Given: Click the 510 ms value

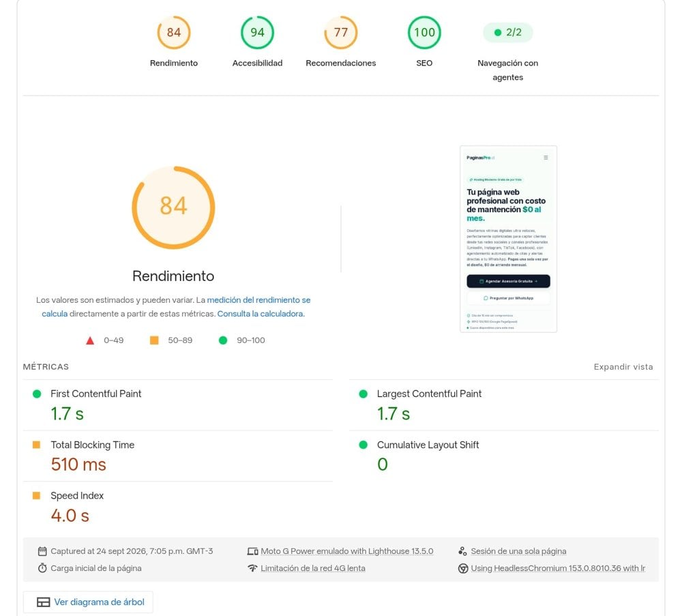Looking at the screenshot, I should click(78, 464).
